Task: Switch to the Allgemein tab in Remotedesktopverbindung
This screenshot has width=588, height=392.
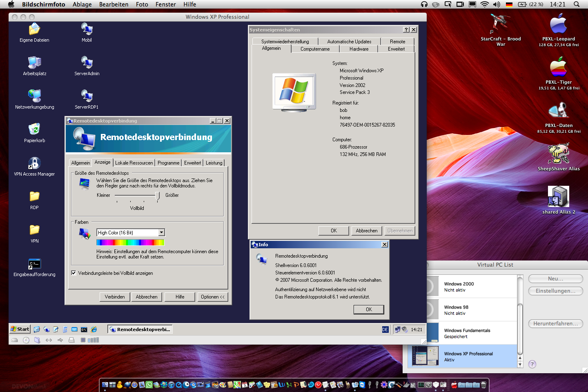Action: pyautogui.click(x=80, y=163)
